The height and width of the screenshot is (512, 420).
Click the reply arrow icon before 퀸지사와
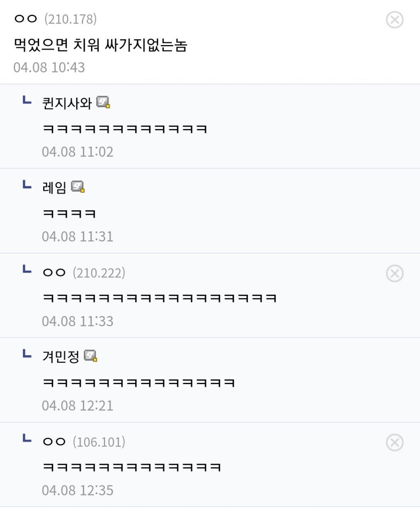(x=27, y=100)
